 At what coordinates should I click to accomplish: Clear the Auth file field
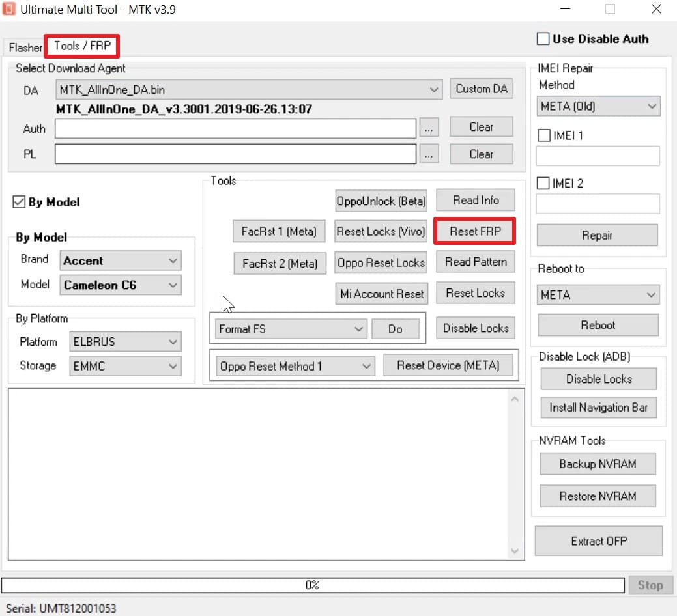(482, 127)
